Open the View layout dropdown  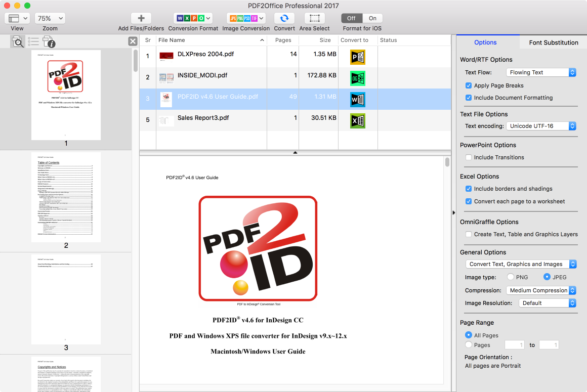pyautogui.click(x=17, y=18)
